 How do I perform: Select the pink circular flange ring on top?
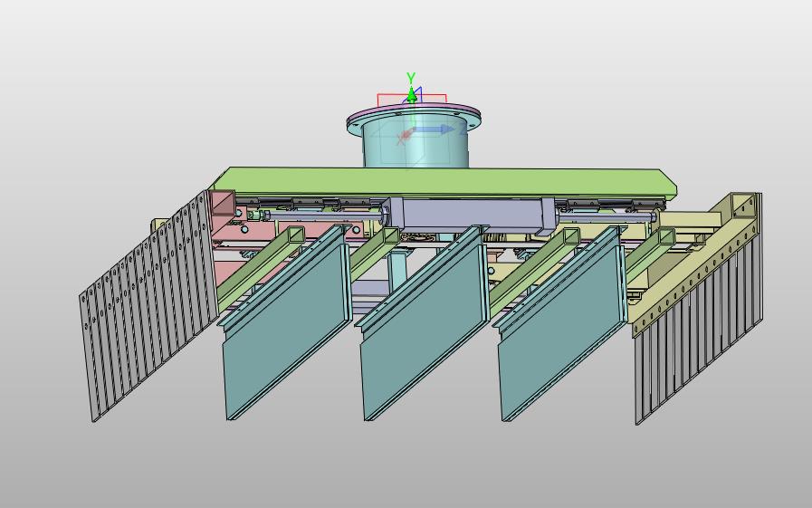pyautogui.click(x=415, y=110)
